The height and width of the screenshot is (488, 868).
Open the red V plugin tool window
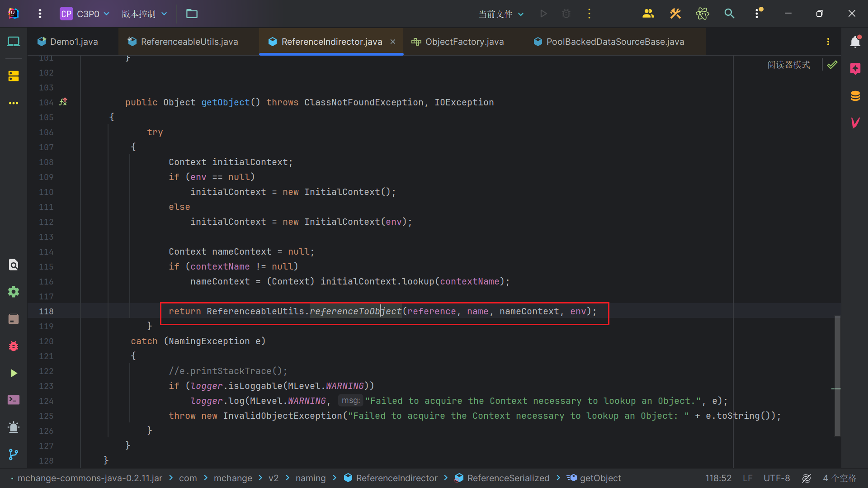pos(855,123)
